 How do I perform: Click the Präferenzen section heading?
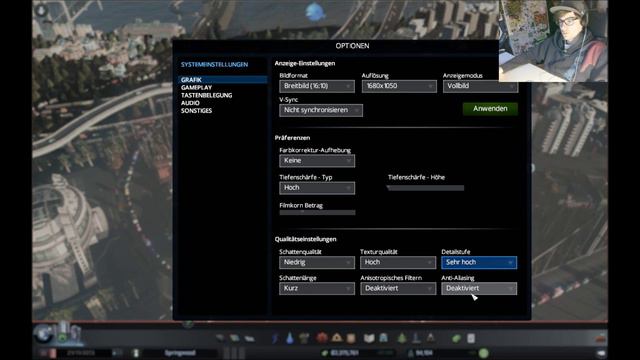click(x=292, y=138)
